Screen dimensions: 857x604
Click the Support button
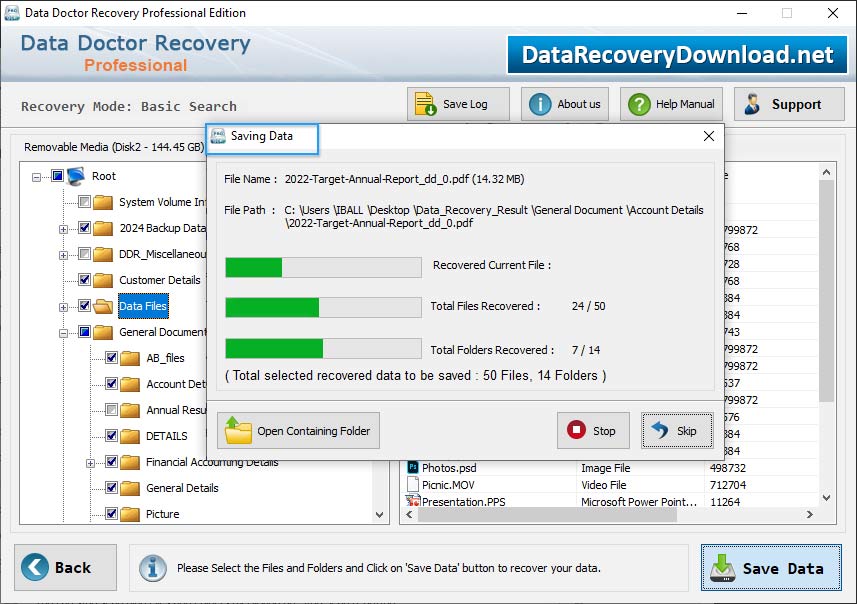pyautogui.click(x=789, y=104)
